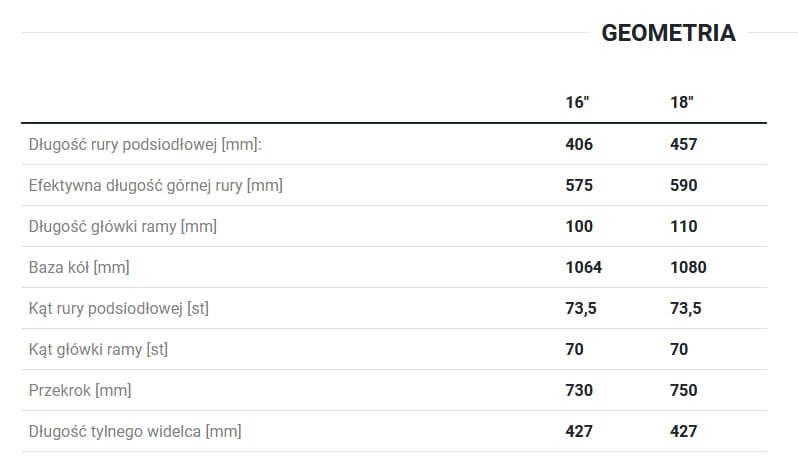Click the 457 seat tube length value
This screenshot has width=798, height=473.
pos(683,144)
